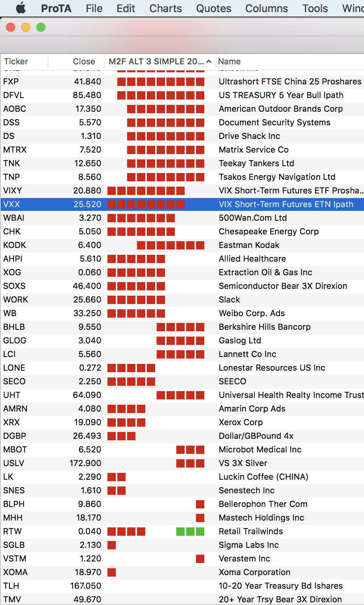Select the LCI ticker
Viewport: 364px width, 605px height.
(x=9, y=354)
